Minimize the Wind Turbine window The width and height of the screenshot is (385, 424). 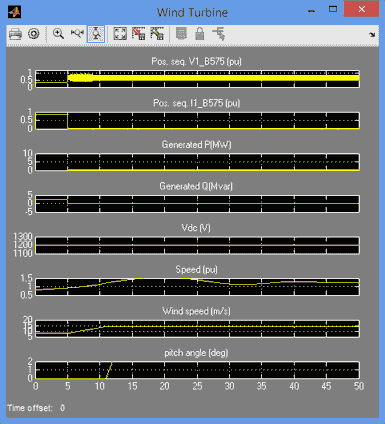pos(312,10)
